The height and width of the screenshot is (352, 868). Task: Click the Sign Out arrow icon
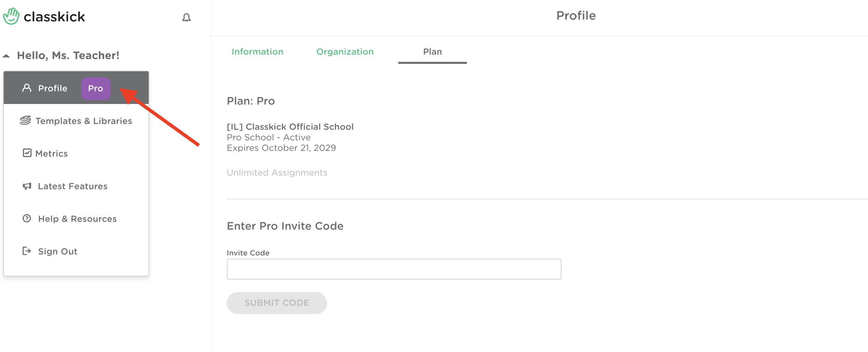[26, 251]
